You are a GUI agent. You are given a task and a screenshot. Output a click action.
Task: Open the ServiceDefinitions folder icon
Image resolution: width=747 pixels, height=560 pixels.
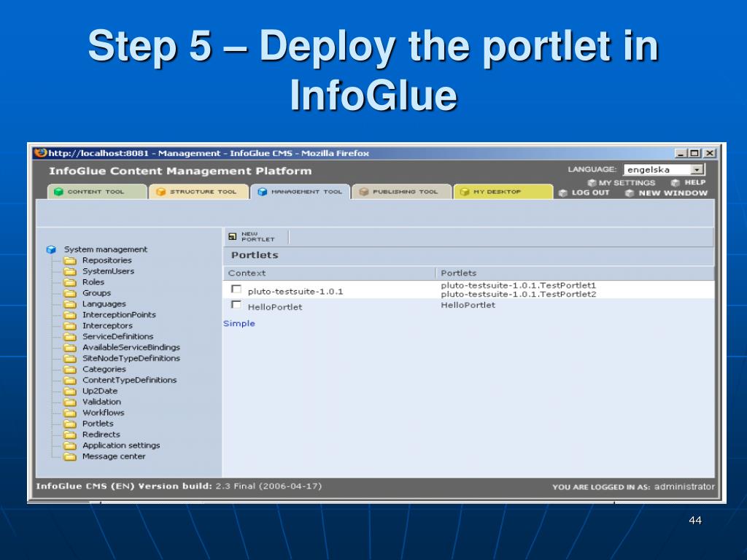[70, 337]
